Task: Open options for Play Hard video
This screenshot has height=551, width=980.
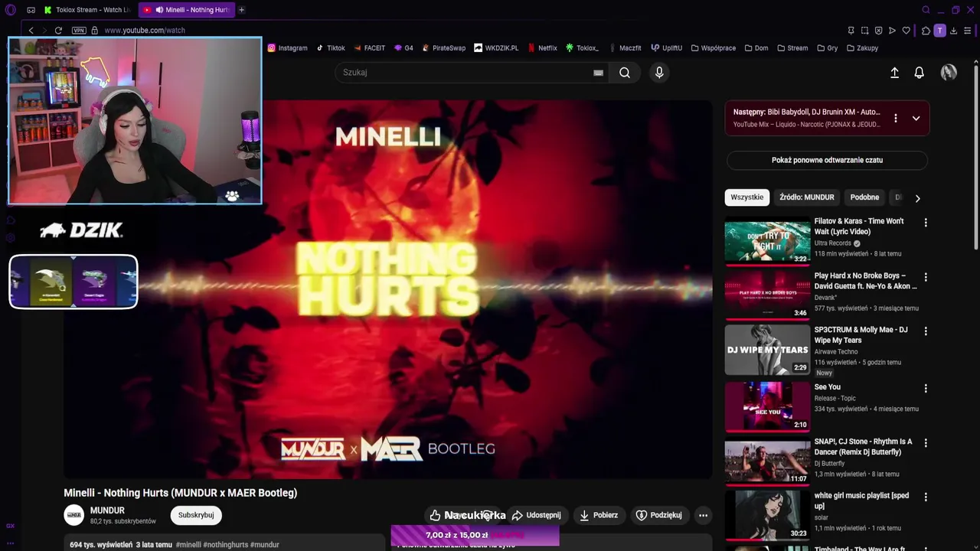Action: coord(925,277)
